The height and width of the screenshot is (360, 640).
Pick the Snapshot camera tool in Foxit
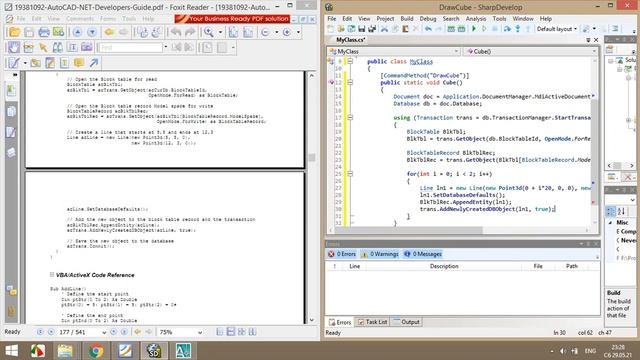tap(87, 47)
